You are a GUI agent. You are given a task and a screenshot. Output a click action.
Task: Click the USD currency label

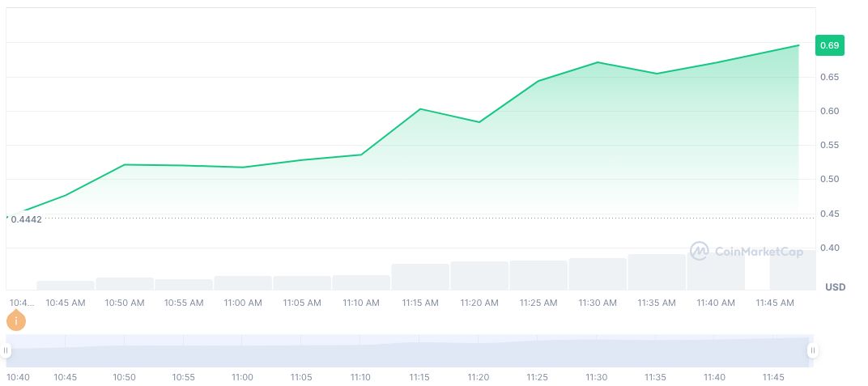(835, 287)
